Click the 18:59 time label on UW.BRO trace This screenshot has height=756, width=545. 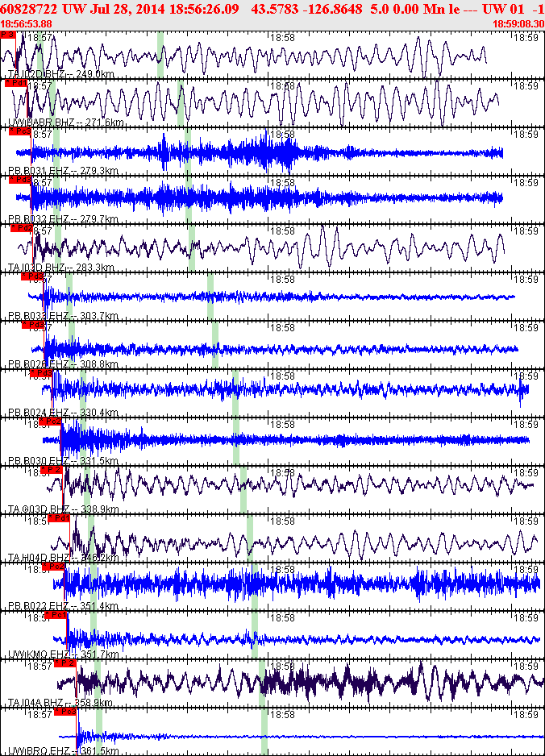pos(526,714)
